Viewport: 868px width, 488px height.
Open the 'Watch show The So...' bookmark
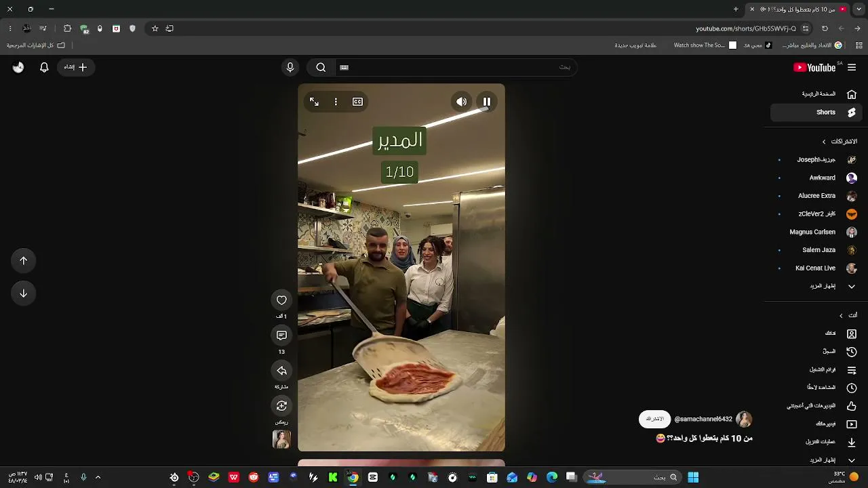(705, 45)
